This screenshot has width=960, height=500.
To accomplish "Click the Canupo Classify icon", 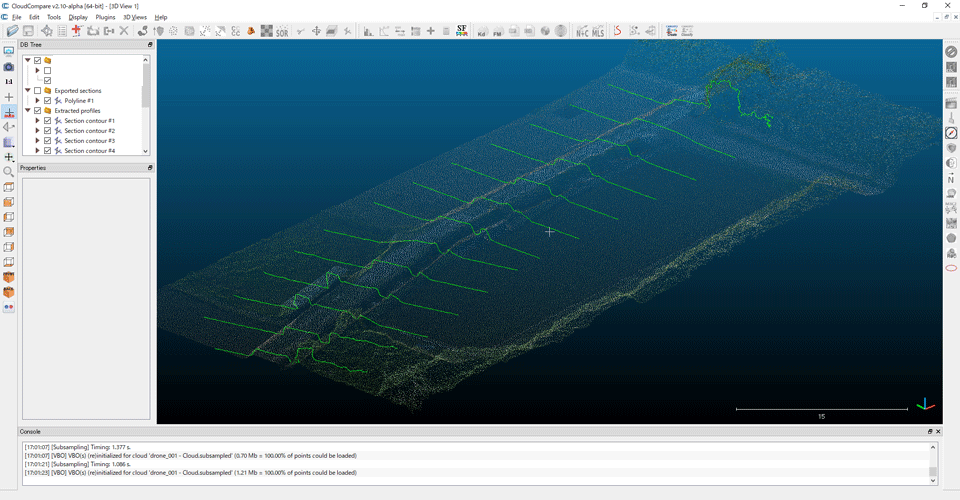I will tap(688, 31).
